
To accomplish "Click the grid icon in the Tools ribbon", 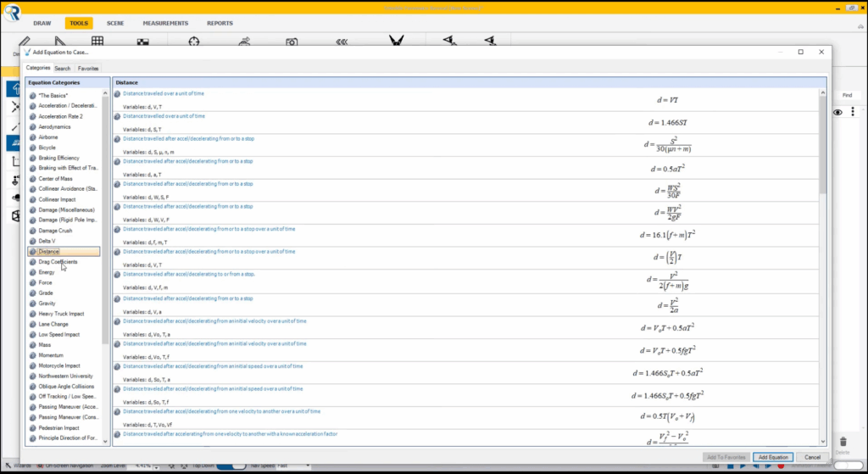I will pos(97,41).
